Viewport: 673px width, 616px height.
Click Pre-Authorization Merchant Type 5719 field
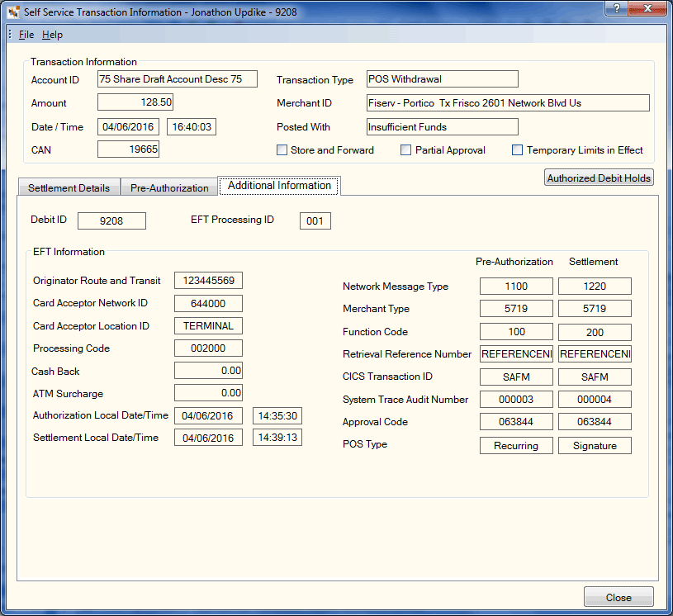516,308
